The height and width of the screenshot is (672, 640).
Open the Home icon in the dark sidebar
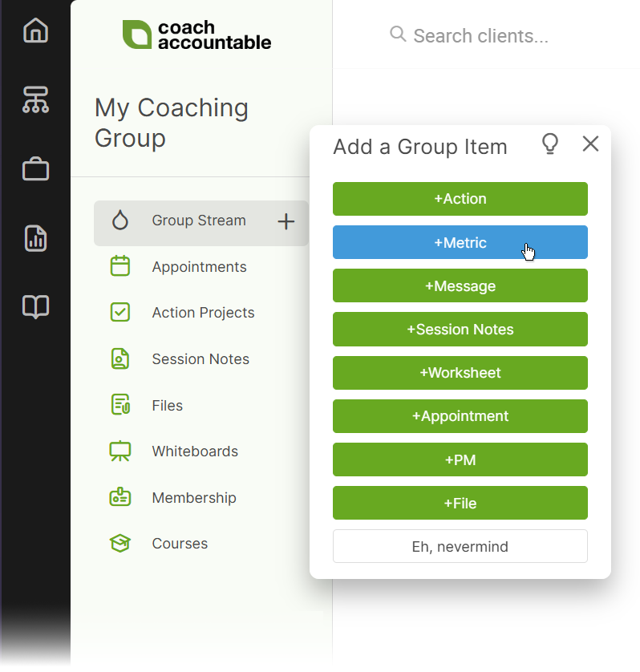tap(35, 30)
